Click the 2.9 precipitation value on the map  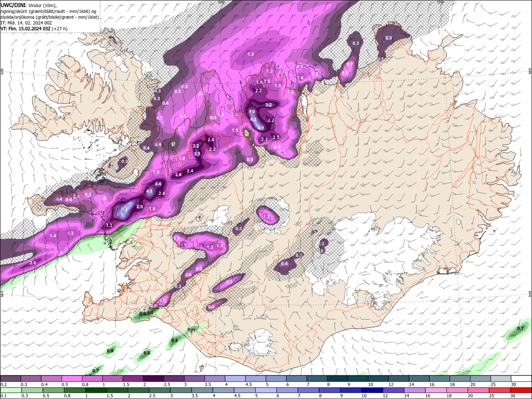(140, 207)
